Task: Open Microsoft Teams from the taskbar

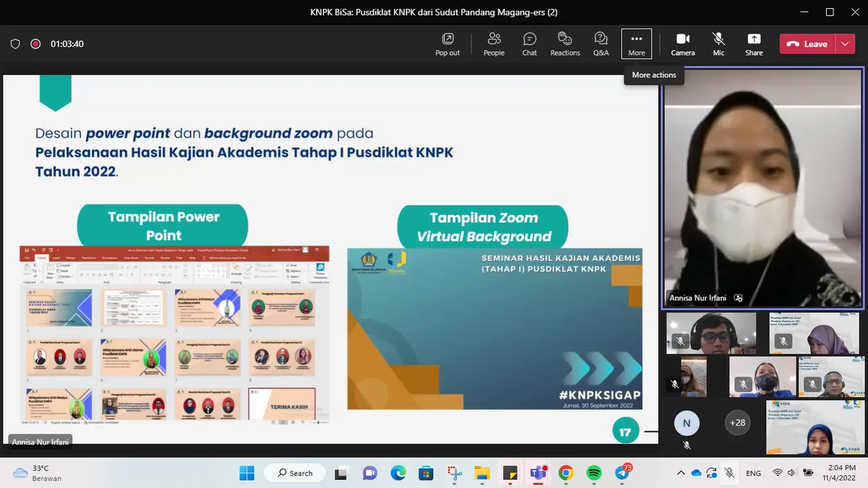Action: [x=538, y=473]
